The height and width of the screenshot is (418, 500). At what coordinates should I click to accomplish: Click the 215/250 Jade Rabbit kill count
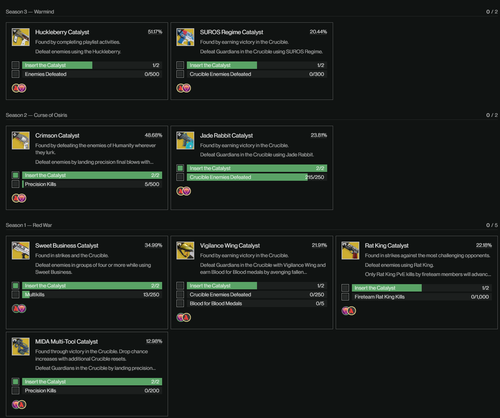click(x=315, y=177)
